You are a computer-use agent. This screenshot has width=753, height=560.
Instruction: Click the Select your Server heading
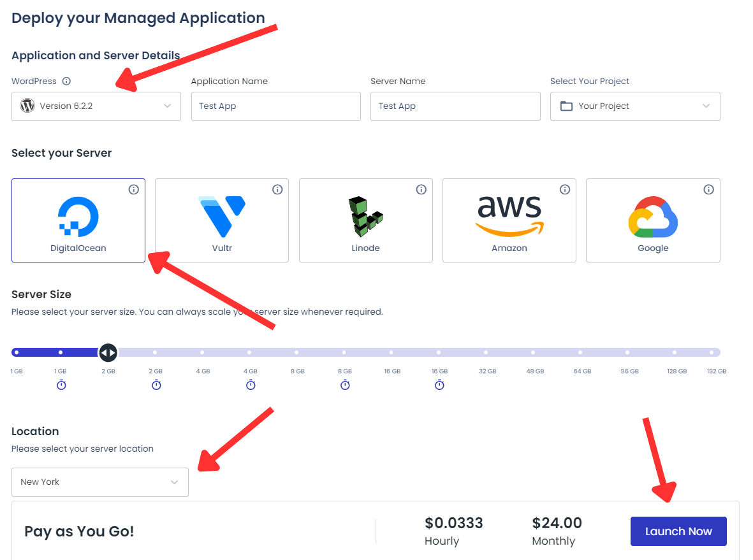pos(61,153)
